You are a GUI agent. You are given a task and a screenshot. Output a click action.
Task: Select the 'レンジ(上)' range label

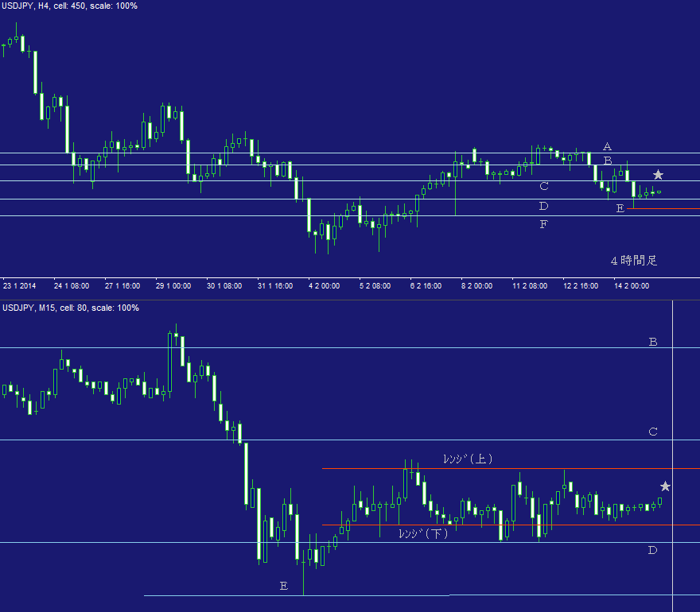tap(468, 459)
